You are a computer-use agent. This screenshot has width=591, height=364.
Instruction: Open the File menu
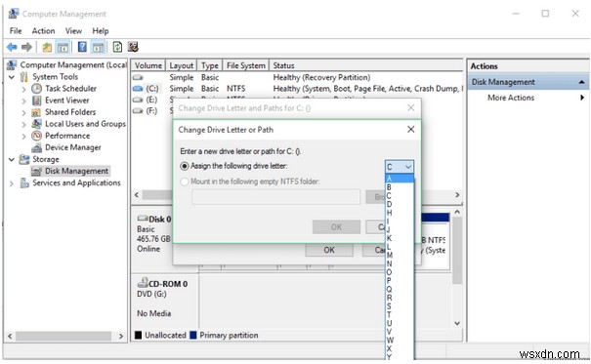16,31
